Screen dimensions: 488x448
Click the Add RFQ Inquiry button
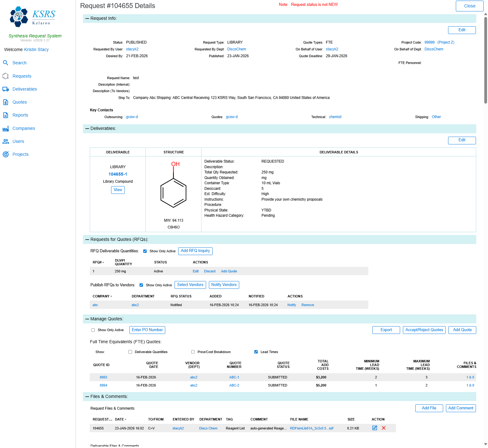[x=195, y=251]
